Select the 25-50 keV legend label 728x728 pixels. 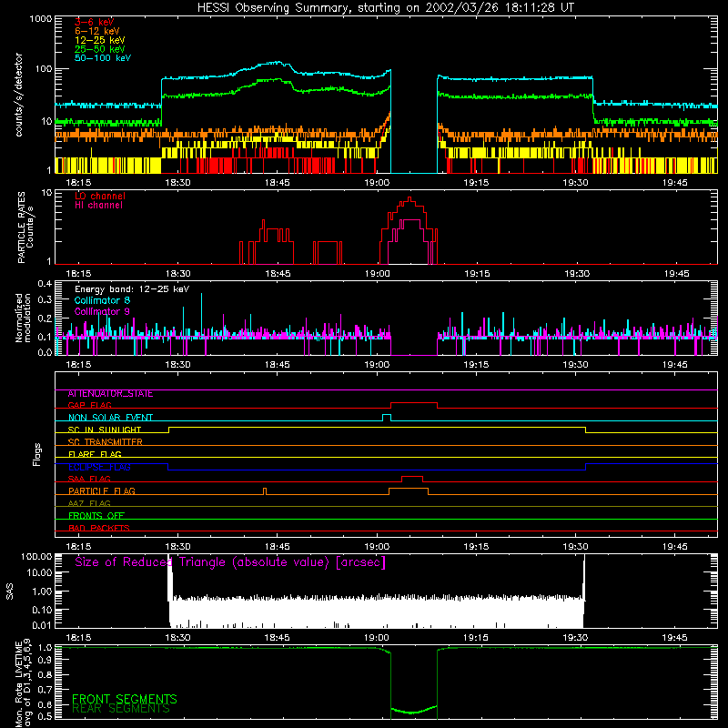tap(99, 49)
